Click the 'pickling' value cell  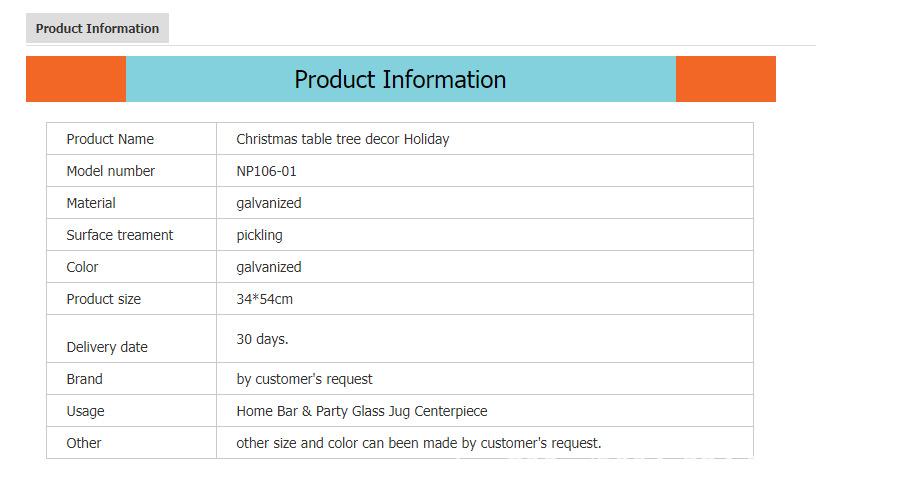[x=260, y=235]
